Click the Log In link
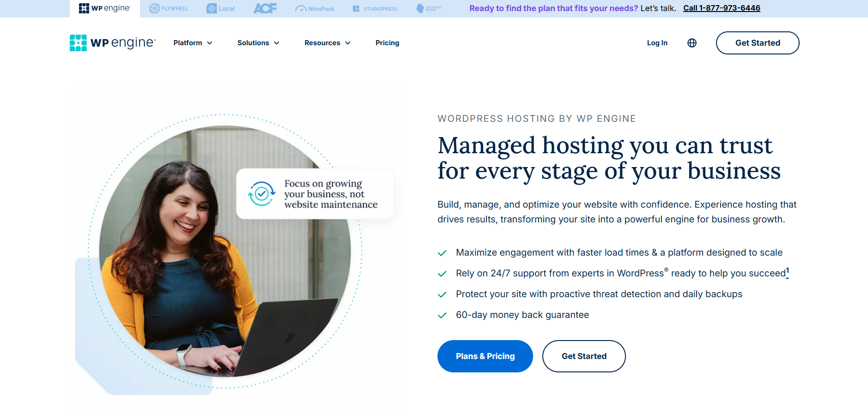The height and width of the screenshot is (413, 868). point(657,43)
